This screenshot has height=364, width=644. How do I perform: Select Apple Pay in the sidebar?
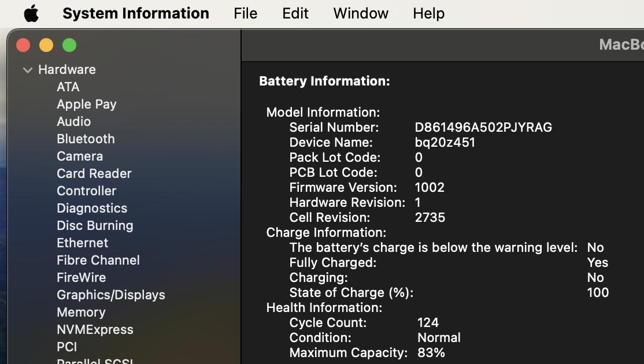tap(87, 104)
